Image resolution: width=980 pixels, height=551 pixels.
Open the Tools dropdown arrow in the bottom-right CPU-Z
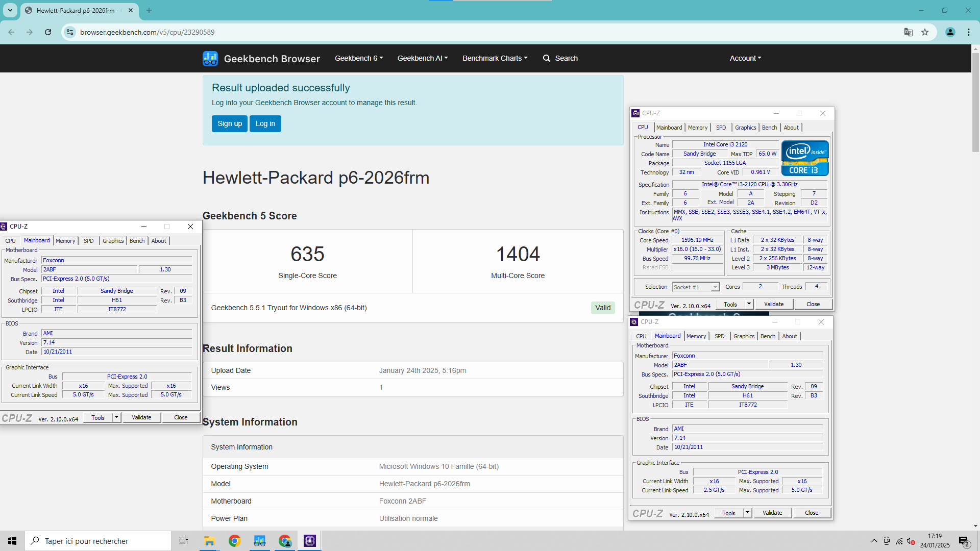pyautogui.click(x=747, y=513)
